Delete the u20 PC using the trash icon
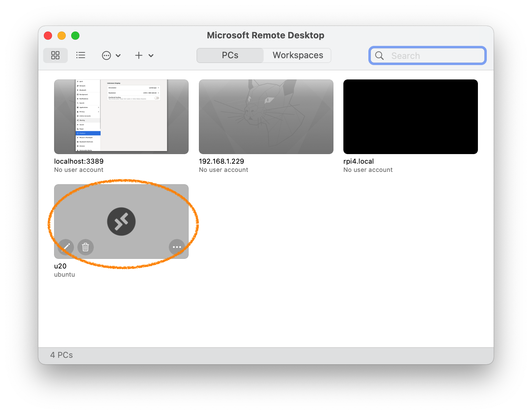Screen dimensions: 532x415 86,247
